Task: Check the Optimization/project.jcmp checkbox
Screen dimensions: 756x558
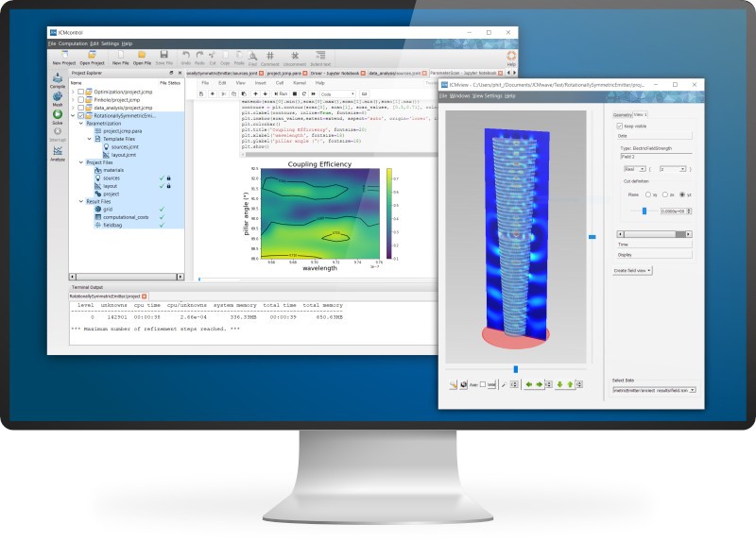Action: point(81,92)
